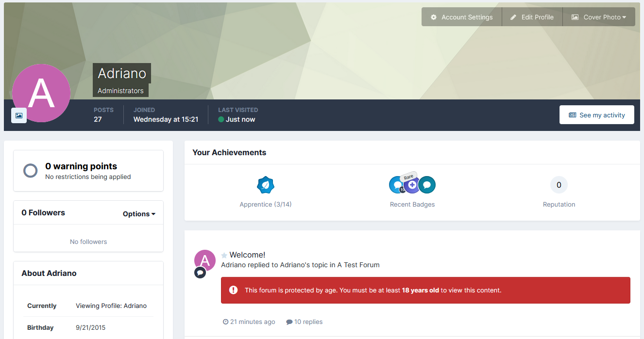Expand the Followers Options menu
Viewport: 644px width, 339px height.
(x=139, y=214)
